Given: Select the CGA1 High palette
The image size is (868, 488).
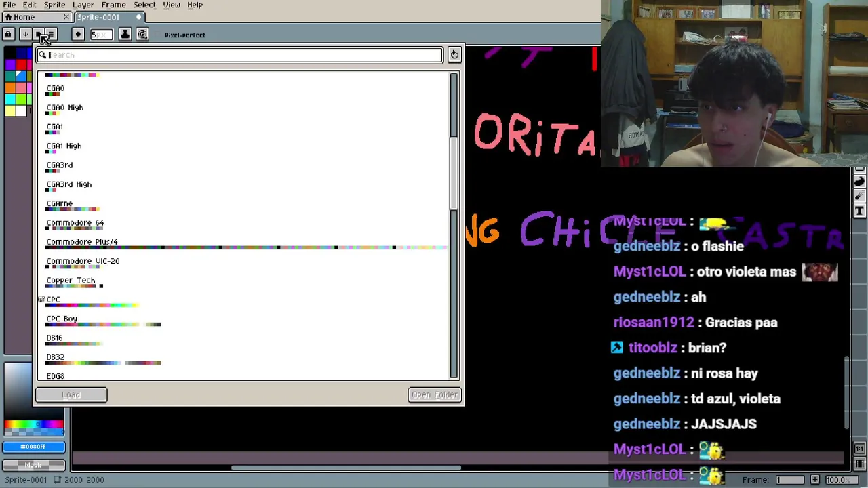Looking at the screenshot, I should (244, 148).
